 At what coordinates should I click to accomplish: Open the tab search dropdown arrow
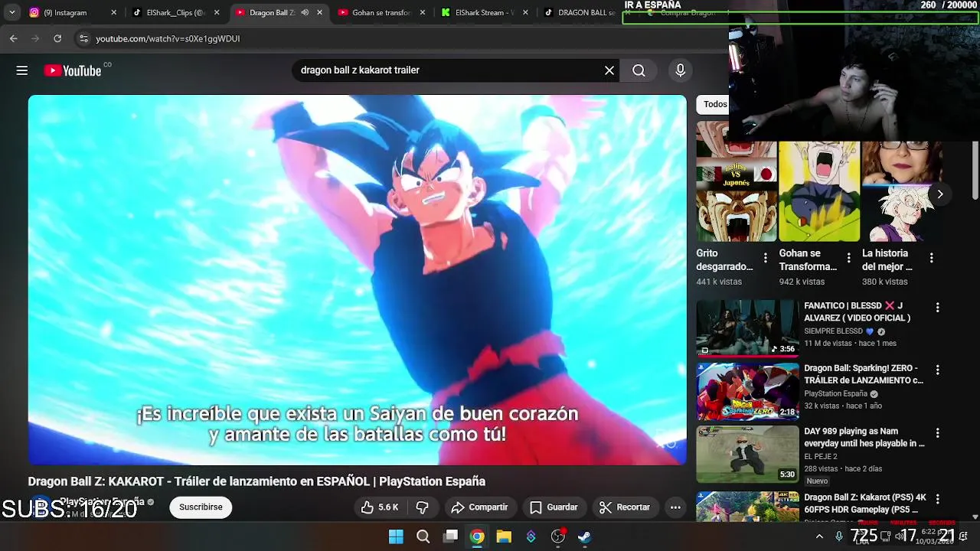(11, 12)
